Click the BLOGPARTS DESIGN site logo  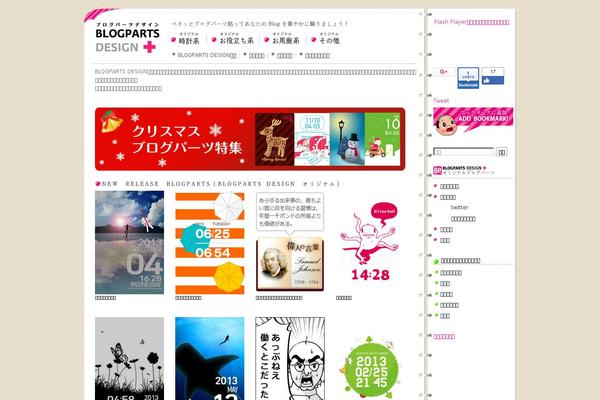[x=127, y=38]
